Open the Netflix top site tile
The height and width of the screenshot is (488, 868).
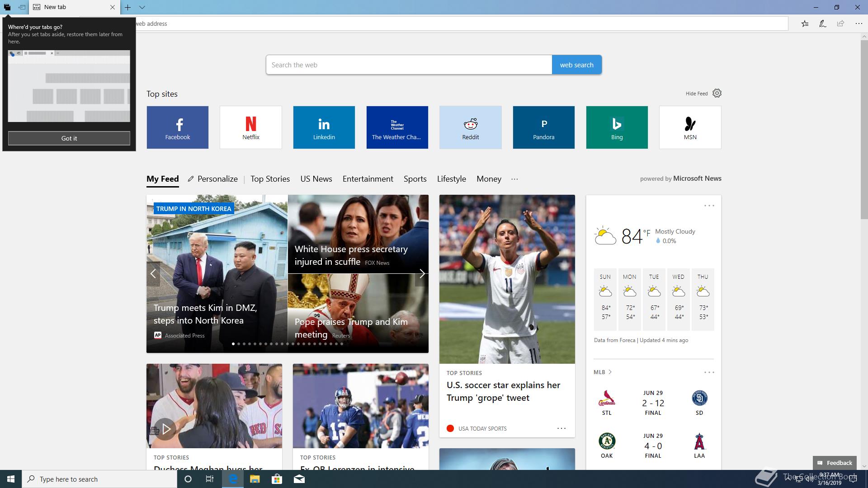pos(251,127)
